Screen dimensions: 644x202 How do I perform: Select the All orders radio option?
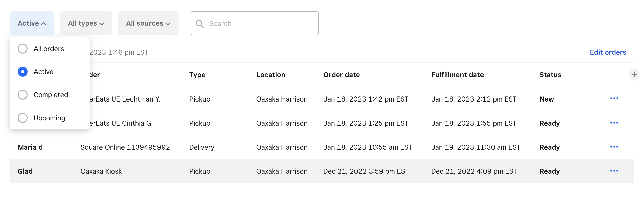coord(23,49)
